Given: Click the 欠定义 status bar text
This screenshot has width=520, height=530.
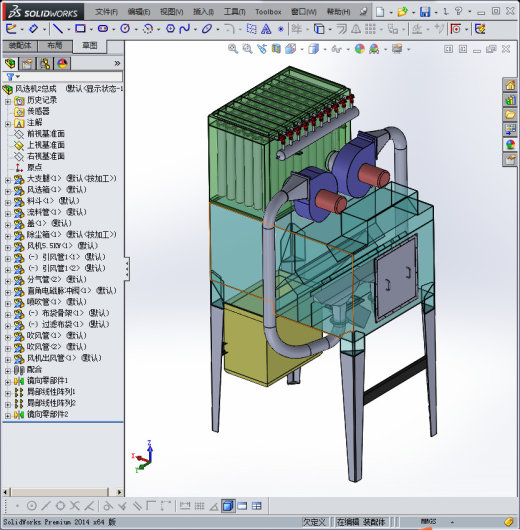Looking at the screenshot, I should click(314, 522).
